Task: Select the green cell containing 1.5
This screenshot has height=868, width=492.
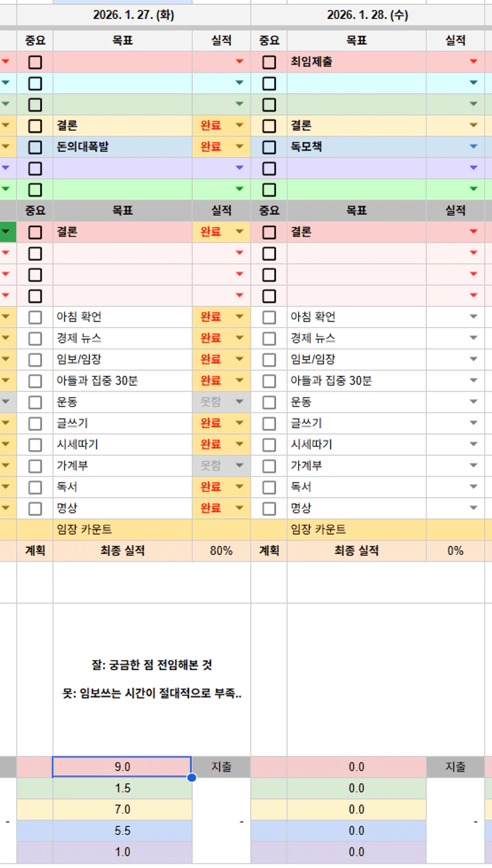Action: 123,788
